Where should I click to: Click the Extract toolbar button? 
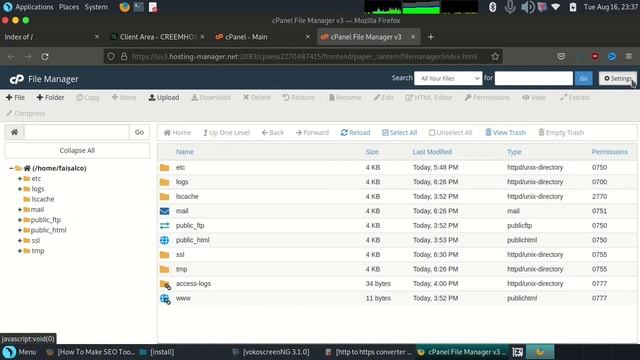575,98
